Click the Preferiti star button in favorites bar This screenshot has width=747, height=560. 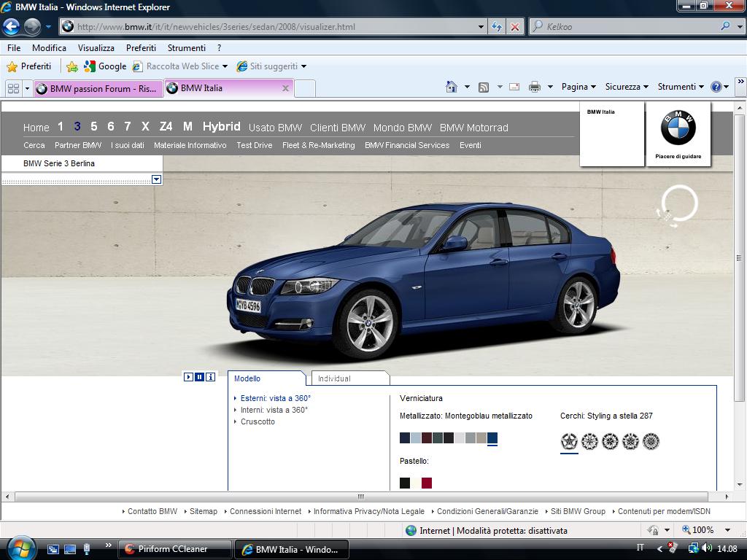(x=28, y=66)
